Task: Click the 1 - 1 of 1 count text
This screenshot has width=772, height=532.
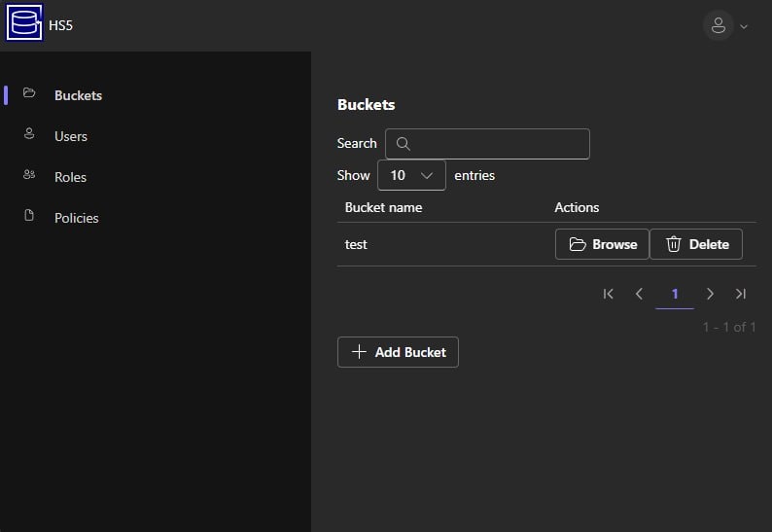Action: point(729,327)
